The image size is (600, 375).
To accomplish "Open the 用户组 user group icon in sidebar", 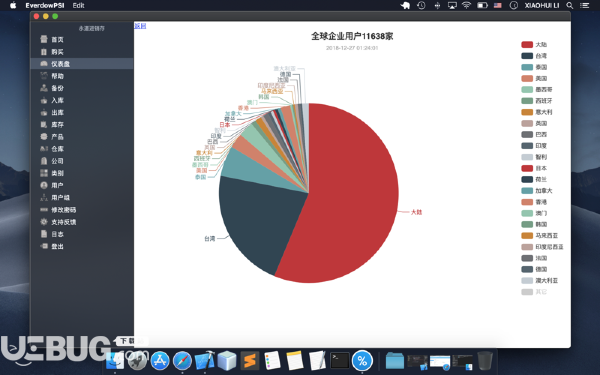I will [44, 197].
